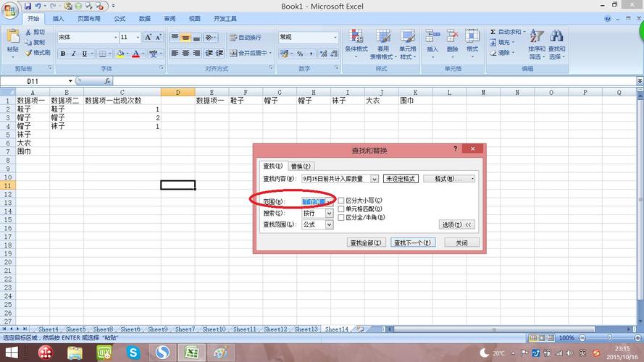Screen dimensions: 644x362
Task: Click the orientation text-angle icon
Action: point(210,38)
